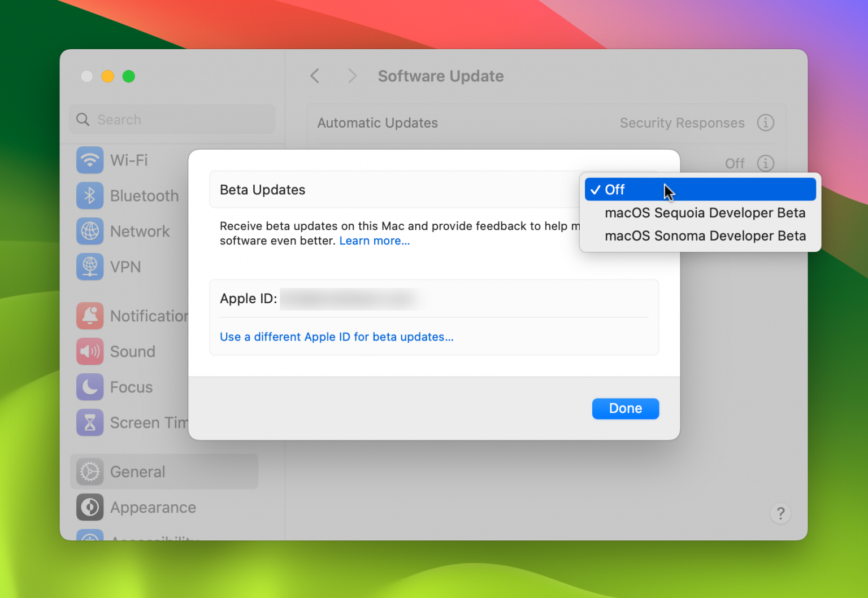Click the Focus moon icon

(x=90, y=387)
